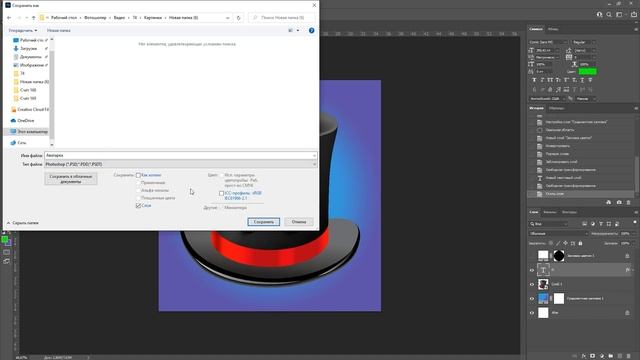The width and height of the screenshot is (640, 360).
Task: Add a layer style with the fx icon
Action: coord(584,356)
